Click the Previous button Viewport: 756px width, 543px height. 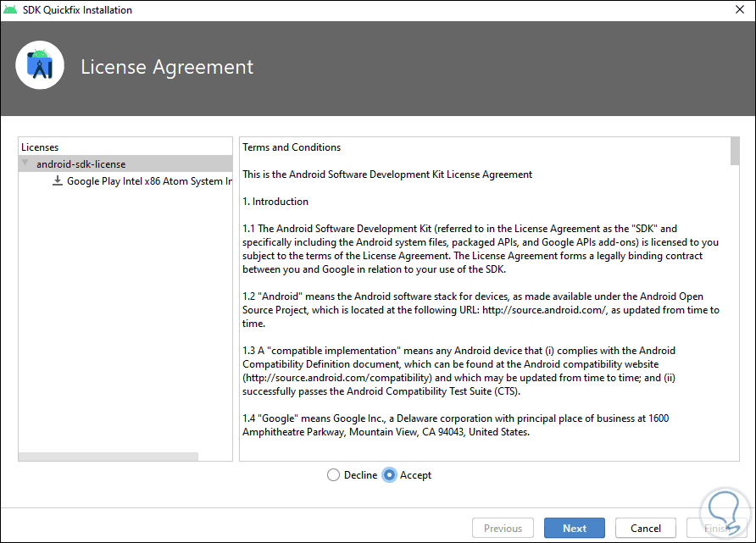click(503, 529)
